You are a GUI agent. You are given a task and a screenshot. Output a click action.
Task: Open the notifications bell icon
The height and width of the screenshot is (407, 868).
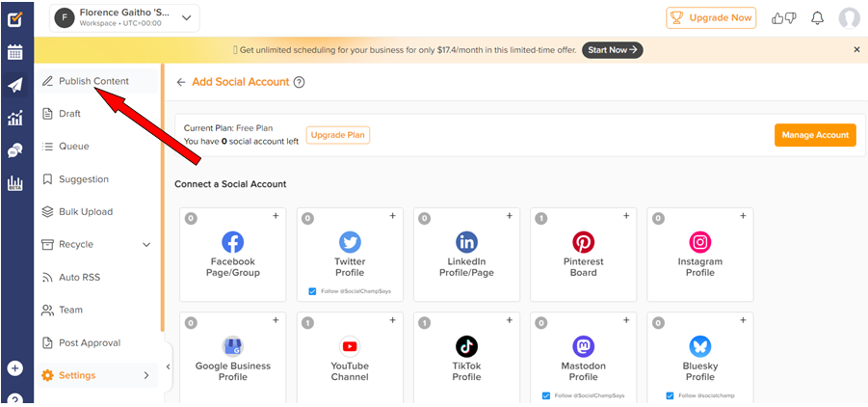point(817,18)
